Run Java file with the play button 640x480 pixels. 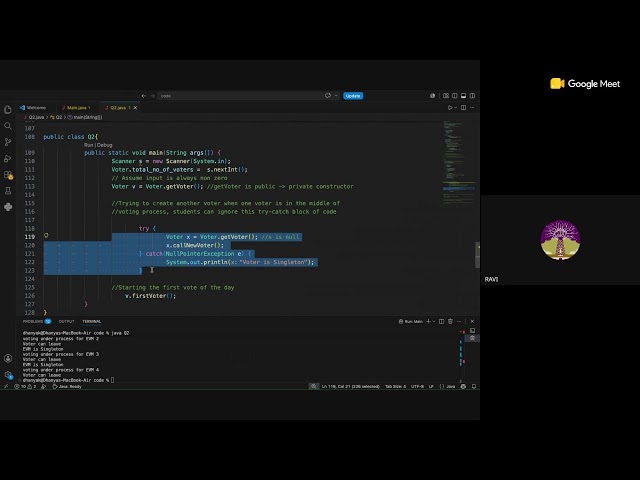(450, 108)
